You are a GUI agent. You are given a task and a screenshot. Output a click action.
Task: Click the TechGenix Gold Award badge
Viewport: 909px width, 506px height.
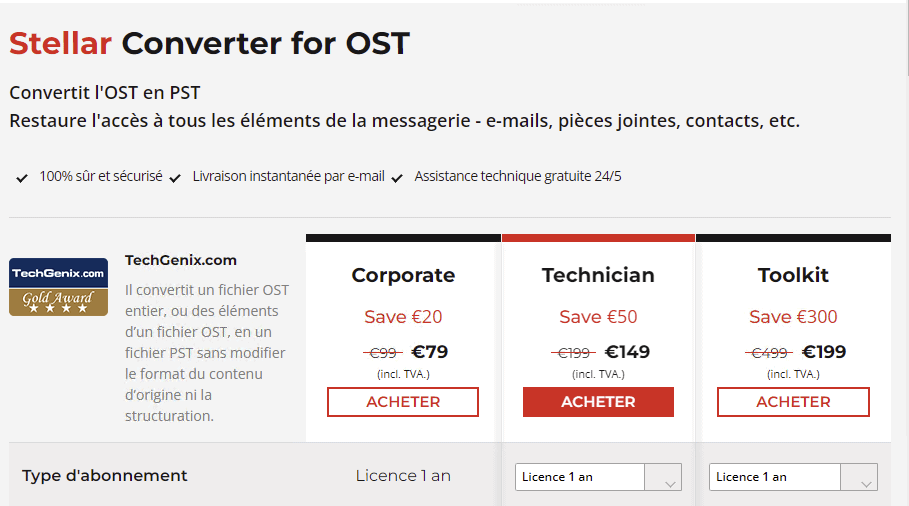point(58,287)
